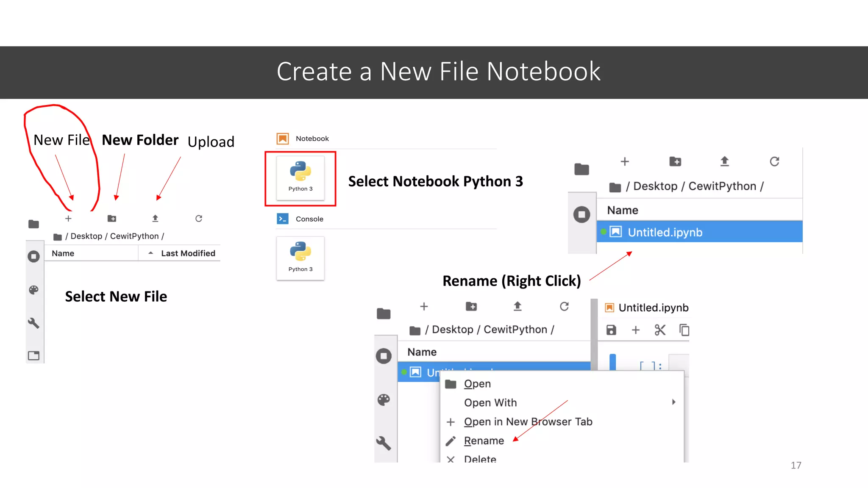Click the Upload icon in left file browser
This screenshot has height=488, width=868.
[x=155, y=219]
